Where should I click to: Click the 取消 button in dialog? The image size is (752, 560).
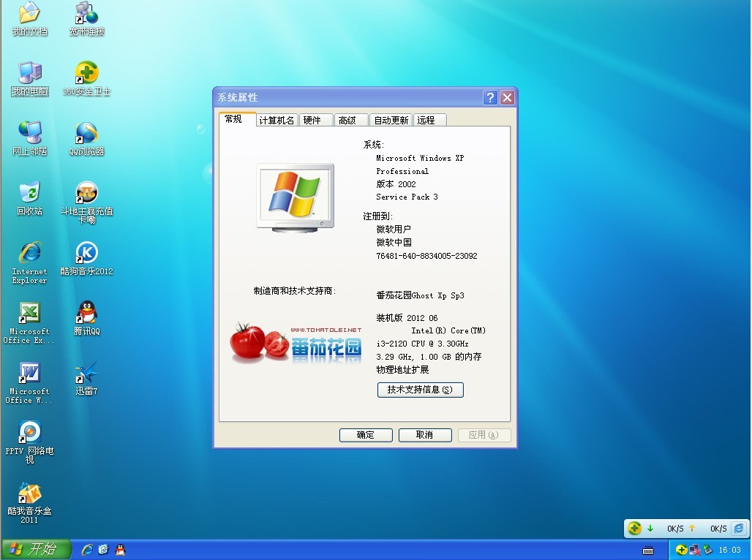click(x=424, y=435)
